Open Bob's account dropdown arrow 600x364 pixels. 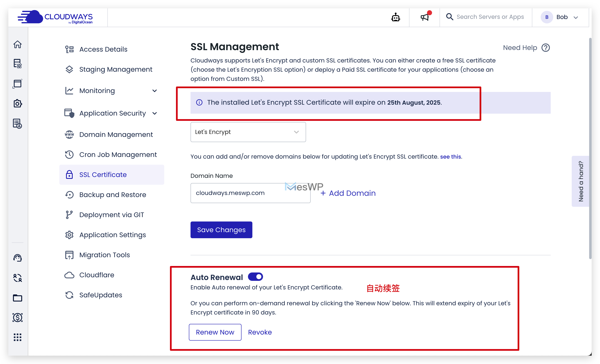point(576,18)
